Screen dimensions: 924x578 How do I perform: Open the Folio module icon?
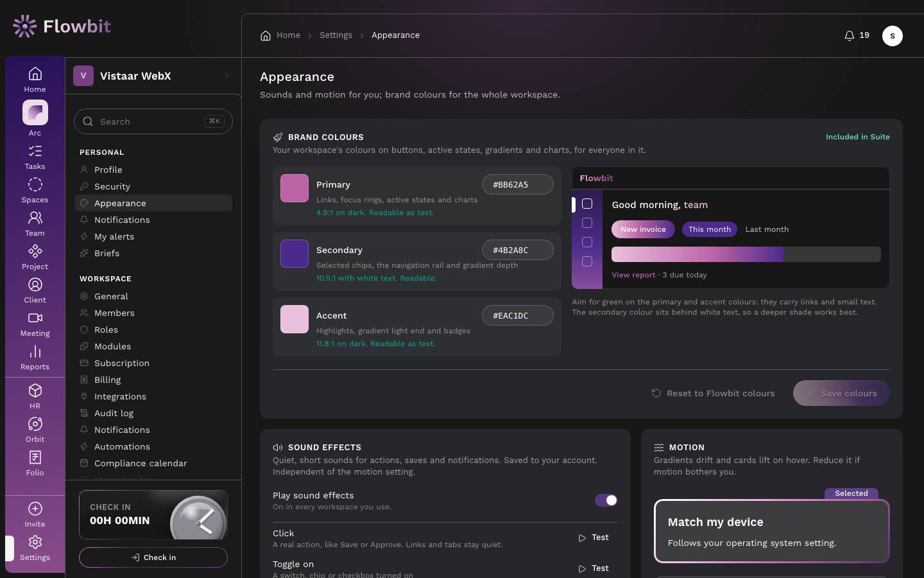tap(35, 458)
